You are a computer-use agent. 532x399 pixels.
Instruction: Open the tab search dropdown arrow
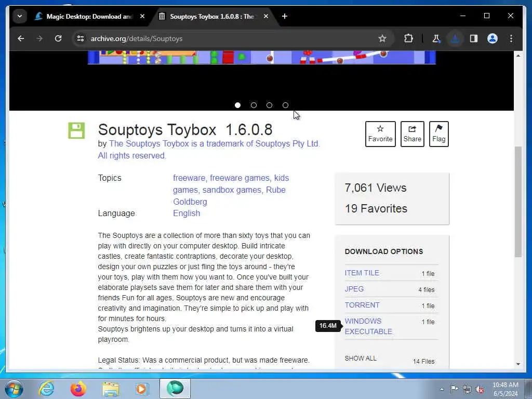(x=20, y=16)
